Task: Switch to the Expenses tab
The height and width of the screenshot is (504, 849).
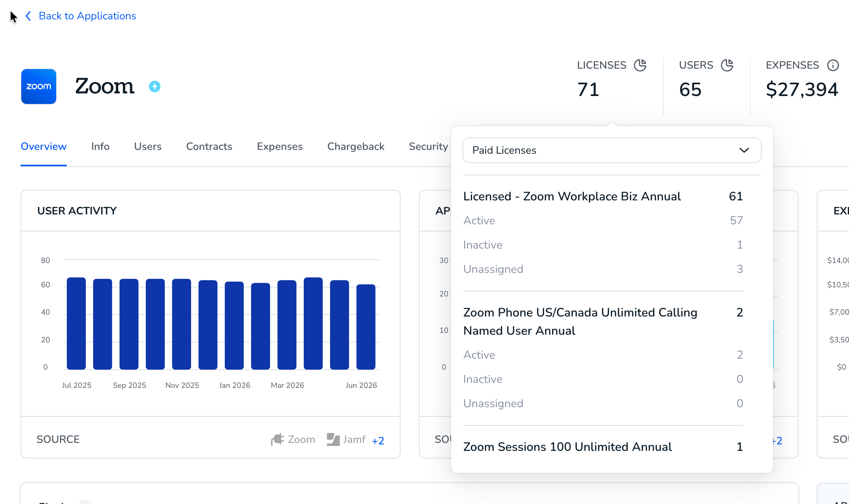Action: click(280, 146)
